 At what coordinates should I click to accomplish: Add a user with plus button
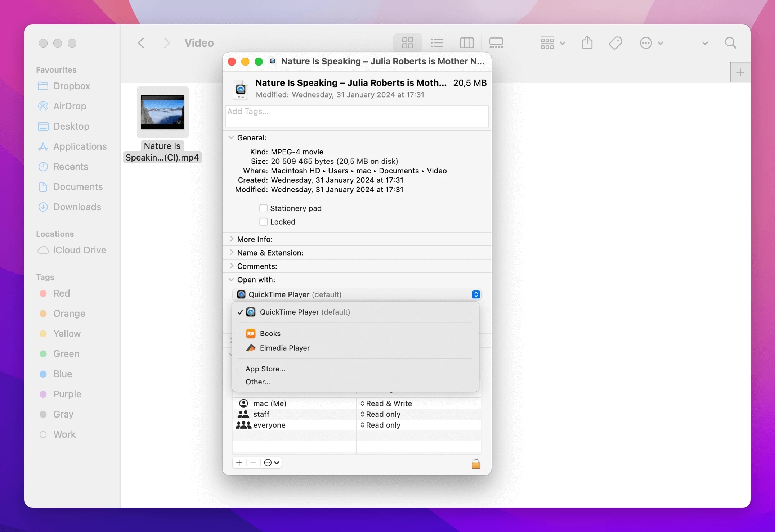(x=239, y=463)
